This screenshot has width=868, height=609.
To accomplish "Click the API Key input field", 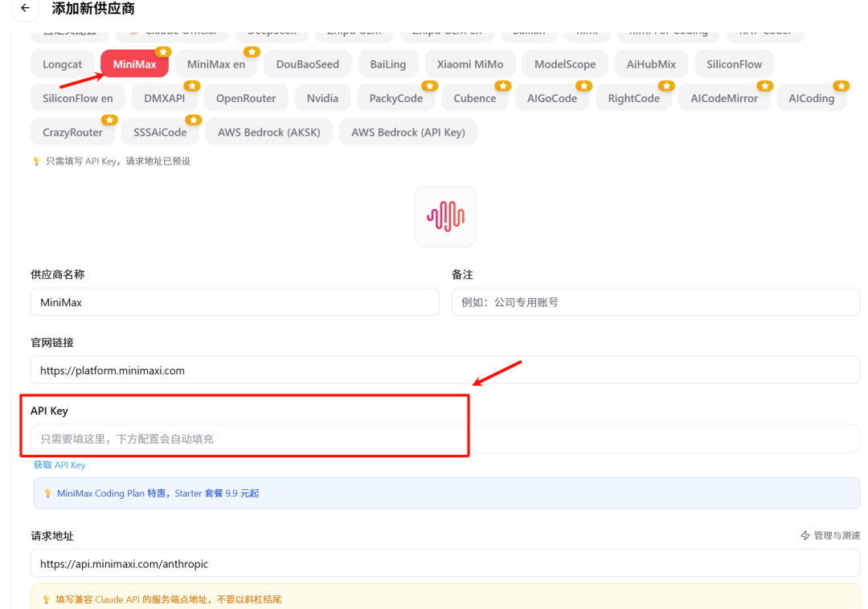I will (445, 439).
